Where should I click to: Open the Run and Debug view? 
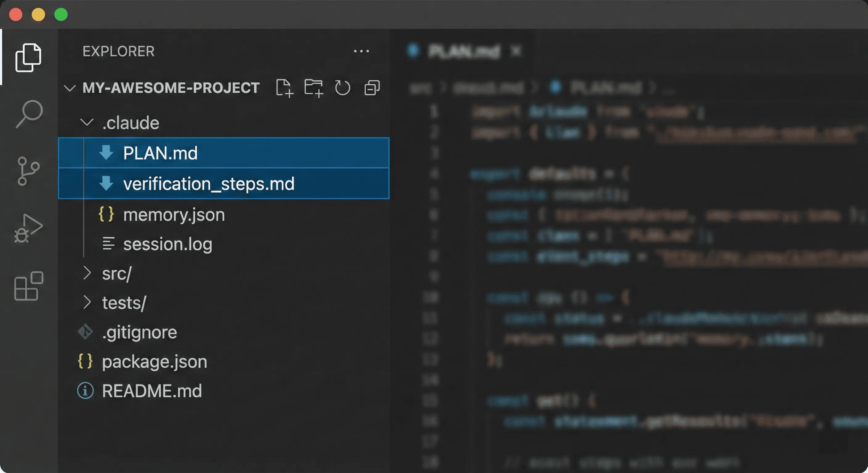[28, 228]
